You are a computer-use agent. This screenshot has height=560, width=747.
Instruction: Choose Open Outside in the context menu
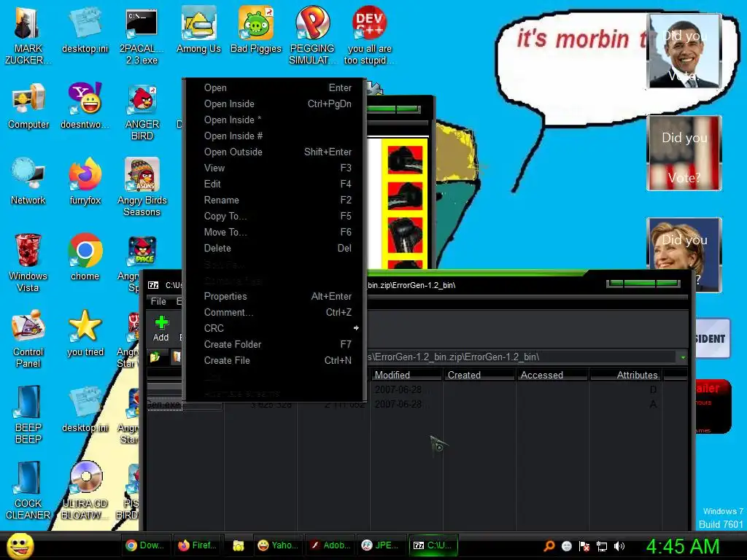(x=278, y=152)
